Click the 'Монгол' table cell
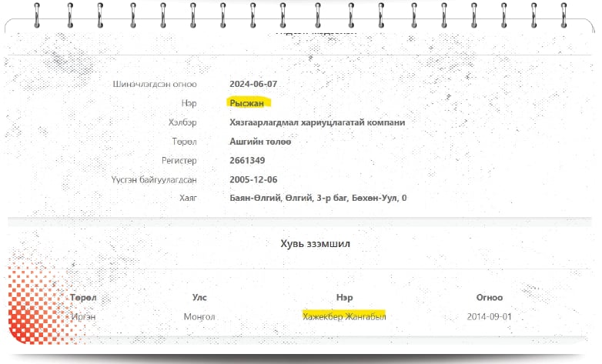The image size is (602, 364). pos(199,317)
